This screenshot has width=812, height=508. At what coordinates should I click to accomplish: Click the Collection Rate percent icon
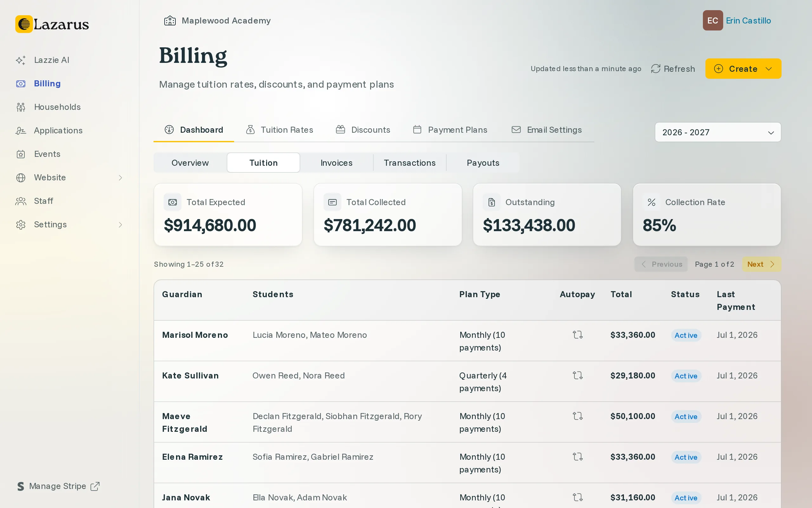[x=651, y=202]
